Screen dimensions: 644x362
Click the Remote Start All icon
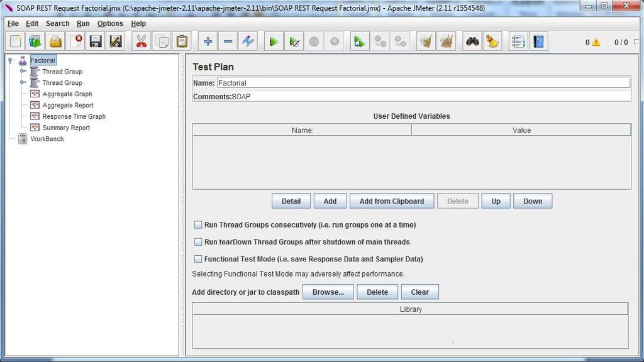tap(360, 41)
